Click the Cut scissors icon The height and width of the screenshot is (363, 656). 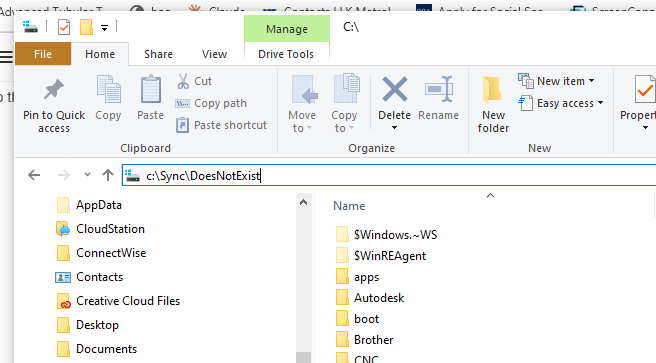[x=183, y=81]
